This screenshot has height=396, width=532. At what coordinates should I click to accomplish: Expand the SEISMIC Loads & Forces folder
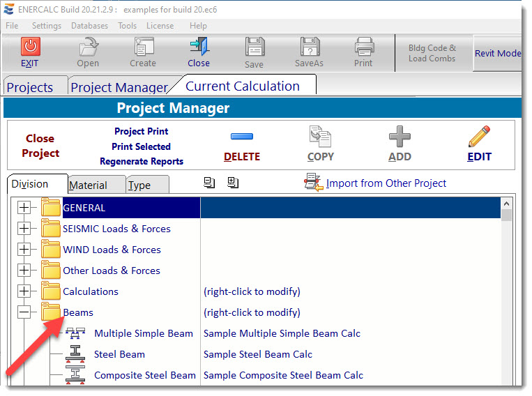click(x=24, y=229)
